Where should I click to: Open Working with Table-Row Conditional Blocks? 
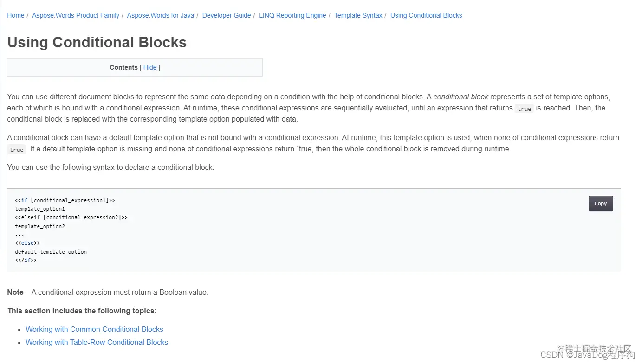[x=97, y=342]
